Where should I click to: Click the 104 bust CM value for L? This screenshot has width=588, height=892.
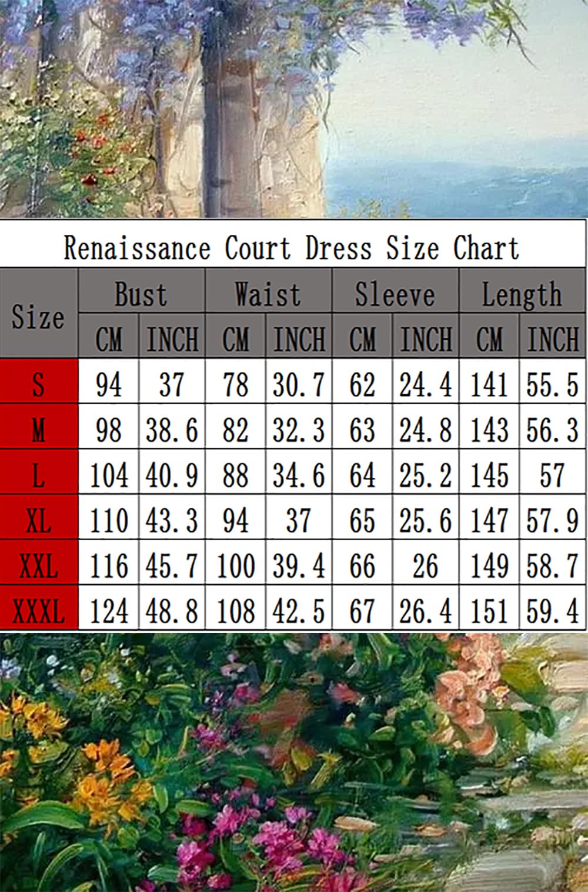pyautogui.click(x=109, y=475)
